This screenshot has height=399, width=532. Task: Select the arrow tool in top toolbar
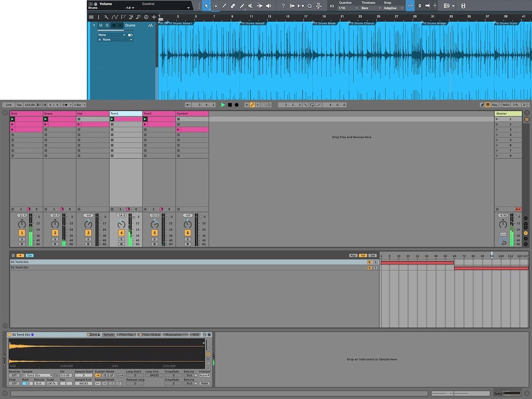206,6
